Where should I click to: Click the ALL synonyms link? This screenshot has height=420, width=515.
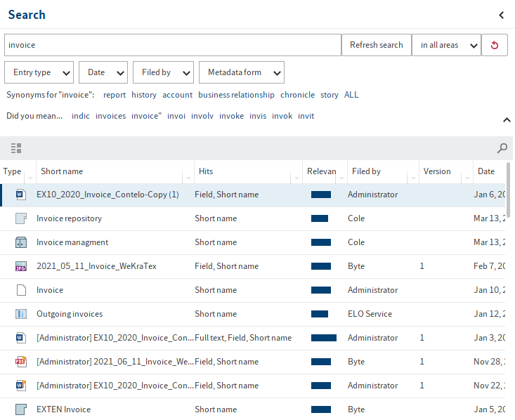[351, 95]
